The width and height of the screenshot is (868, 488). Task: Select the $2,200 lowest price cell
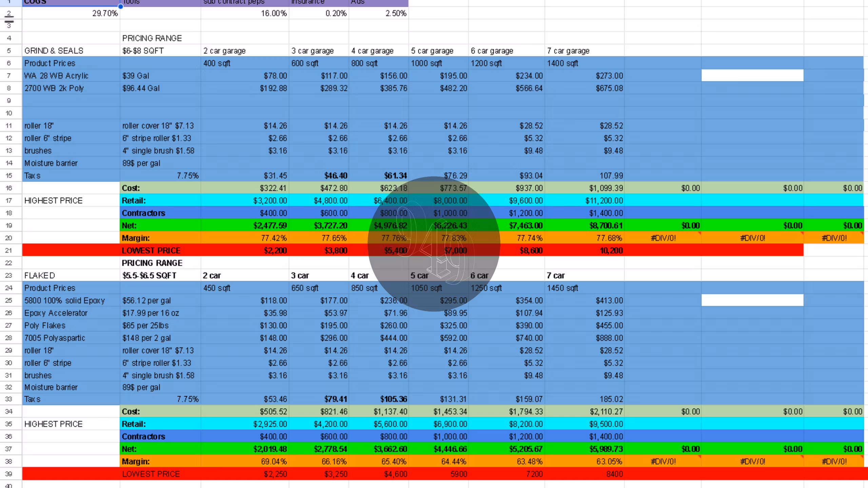click(x=245, y=251)
